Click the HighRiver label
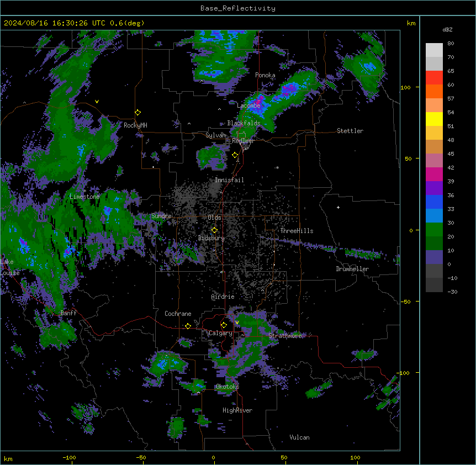The width and height of the screenshot is (476, 465). (237, 410)
